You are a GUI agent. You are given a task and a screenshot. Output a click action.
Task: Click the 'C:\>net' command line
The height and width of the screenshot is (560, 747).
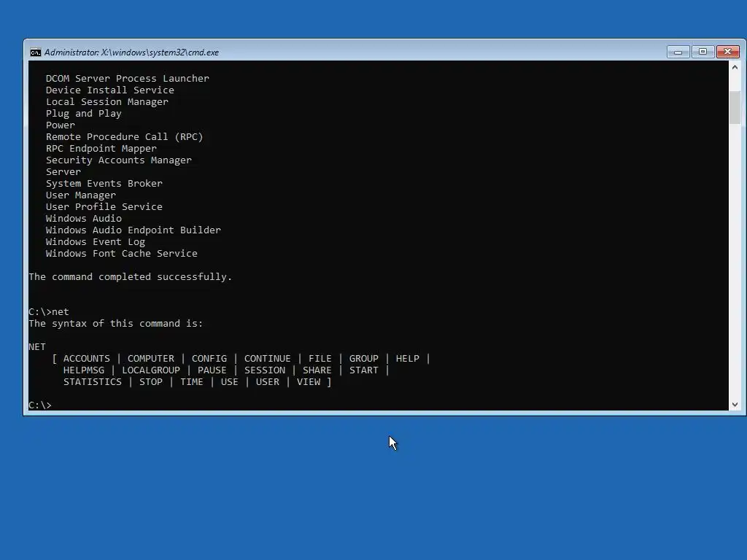point(49,312)
